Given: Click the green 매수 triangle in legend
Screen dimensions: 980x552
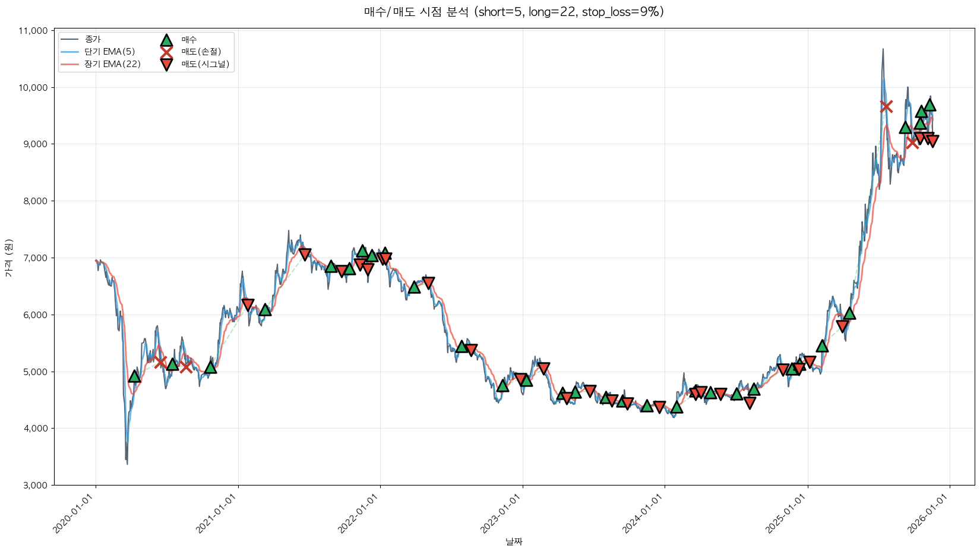Looking at the screenshot, I should click(x=166, y=40).
